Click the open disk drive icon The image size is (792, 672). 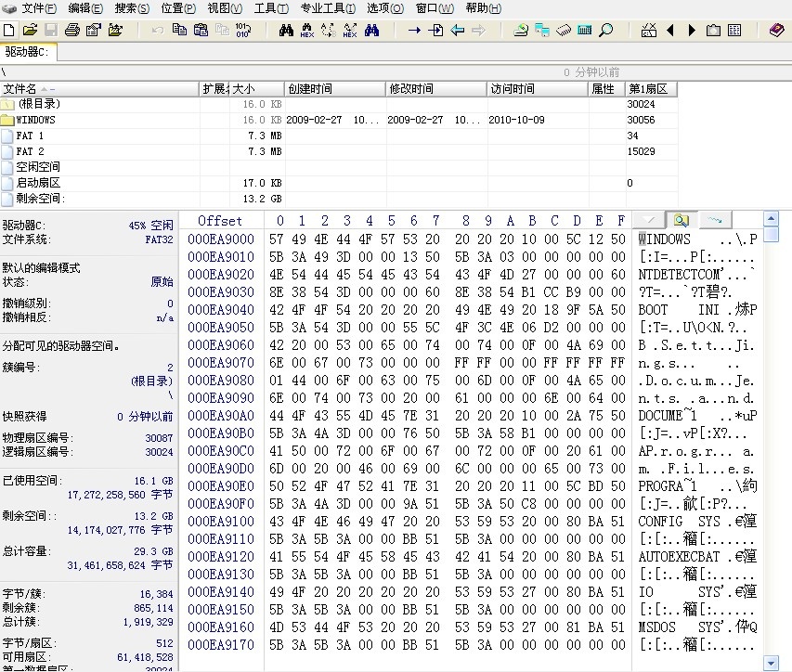[x=521, y=31]
